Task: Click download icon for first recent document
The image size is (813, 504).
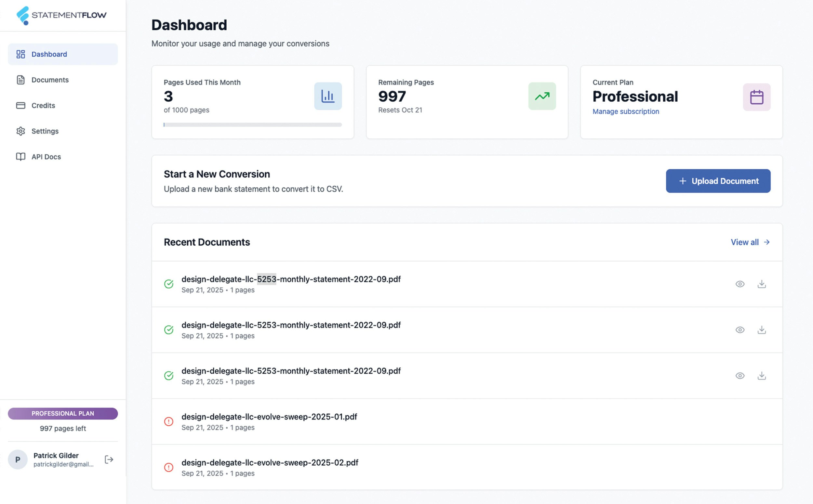Action: (x=761, y=284)
